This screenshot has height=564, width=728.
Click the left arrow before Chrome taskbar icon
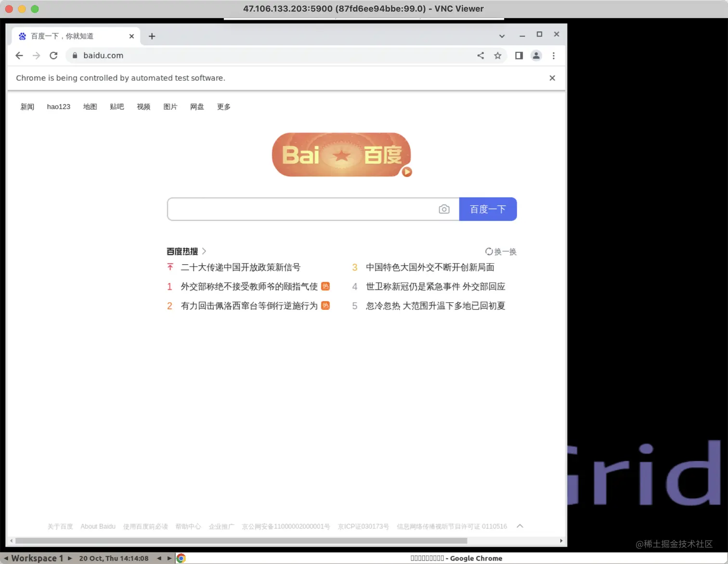pyautogui.click(x=159, y=558)
